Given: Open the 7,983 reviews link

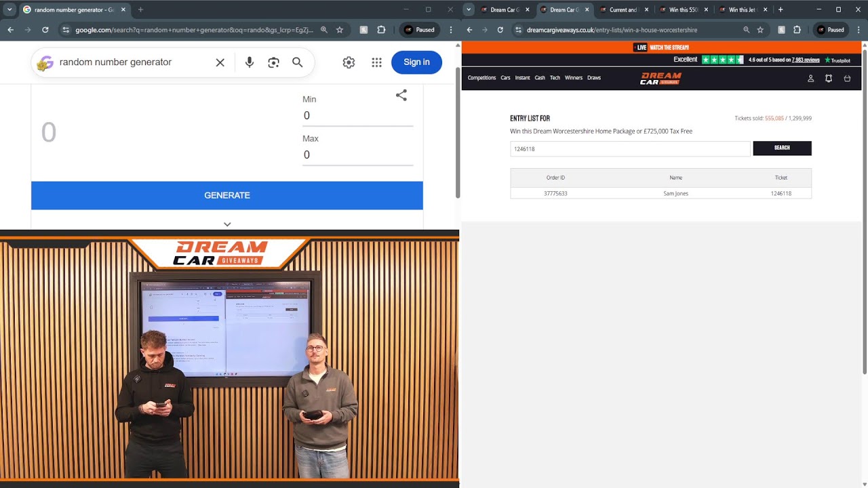Looking at the screenshot, I should click(806, 60).
